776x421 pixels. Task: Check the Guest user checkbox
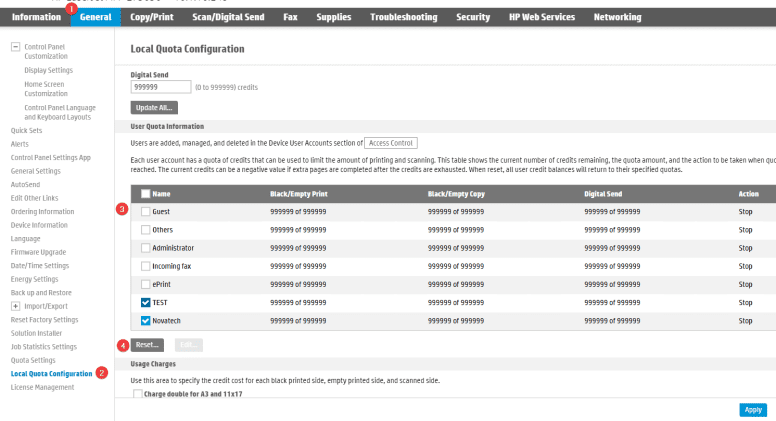146,211
